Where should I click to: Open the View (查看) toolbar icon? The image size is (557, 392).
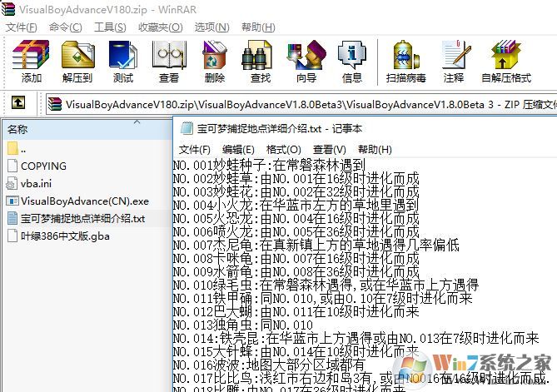(x=169, y=55)
